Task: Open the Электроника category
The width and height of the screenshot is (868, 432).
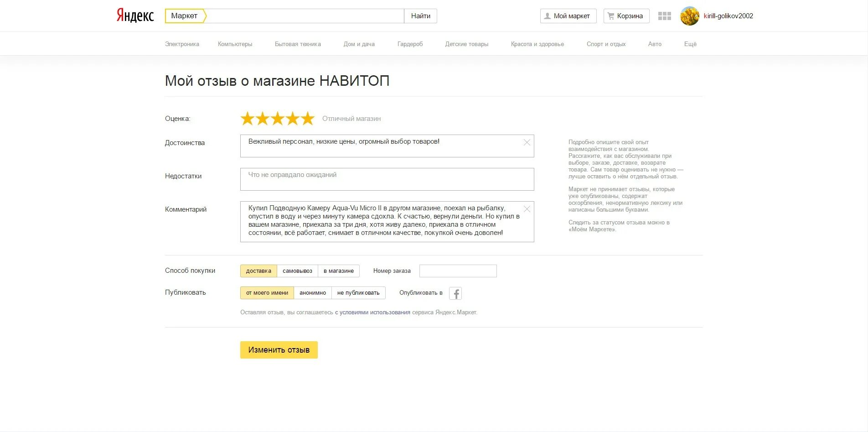Action: (x=182, y=44)
